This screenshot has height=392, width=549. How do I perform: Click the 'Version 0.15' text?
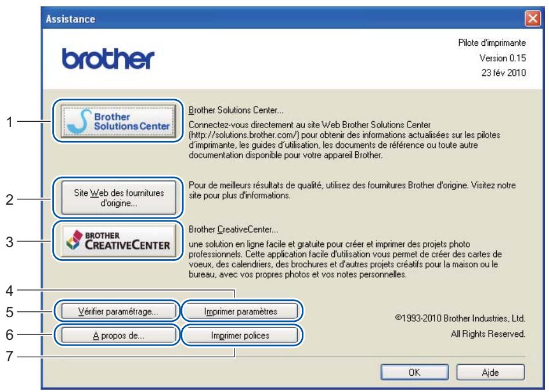point(503,58)
